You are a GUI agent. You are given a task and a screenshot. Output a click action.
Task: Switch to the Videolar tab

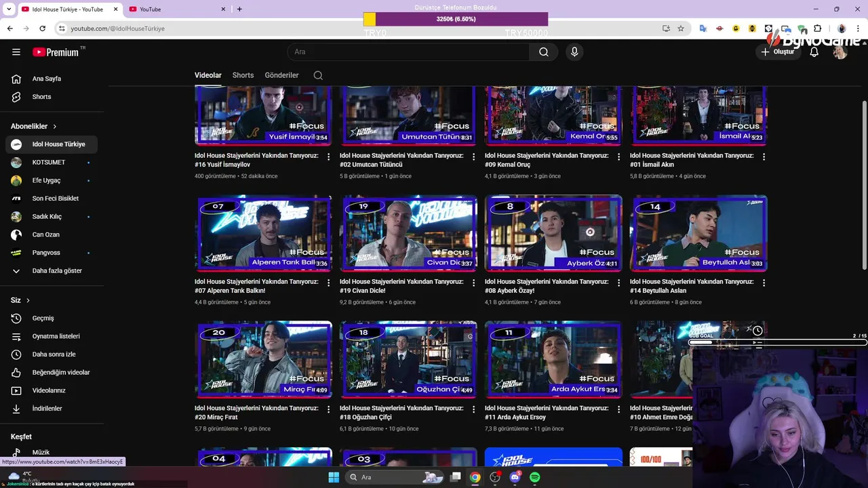208,75
